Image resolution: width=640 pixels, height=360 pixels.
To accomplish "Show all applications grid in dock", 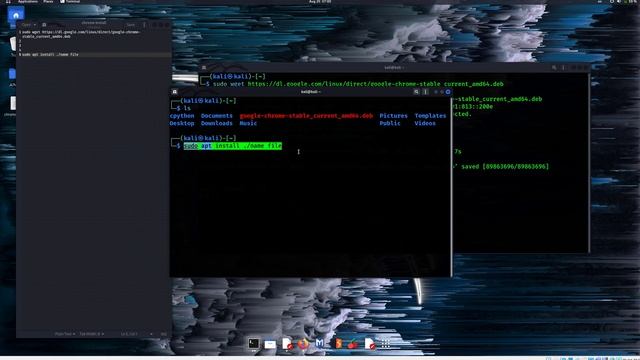I will 386,344.
